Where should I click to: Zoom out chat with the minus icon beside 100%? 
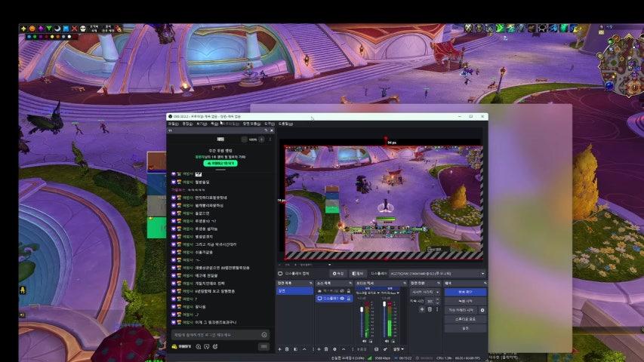(x=245, y=140)
